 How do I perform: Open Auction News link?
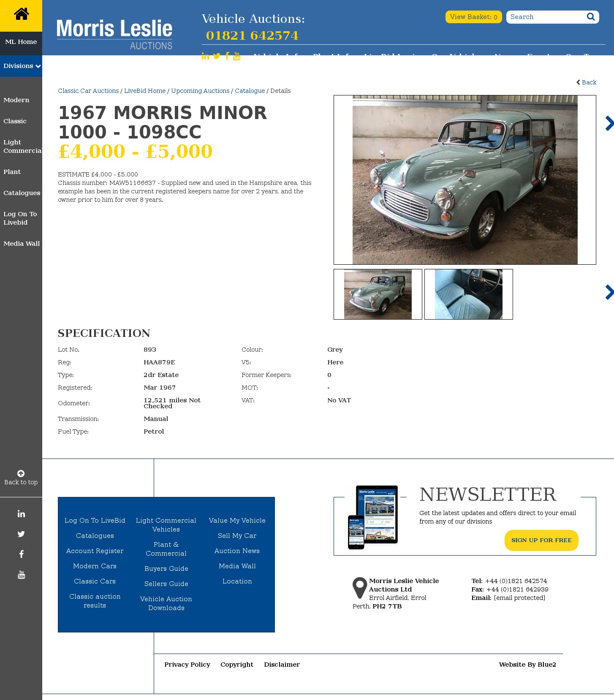(237, 551)
